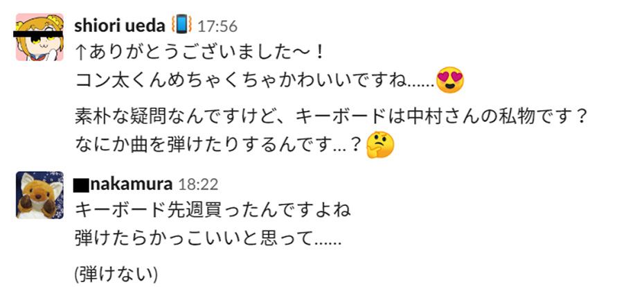The width and height of the screenshot is (644, 287).
Task: Click the 18:22 message timestamp
Action: coord(197,185)
